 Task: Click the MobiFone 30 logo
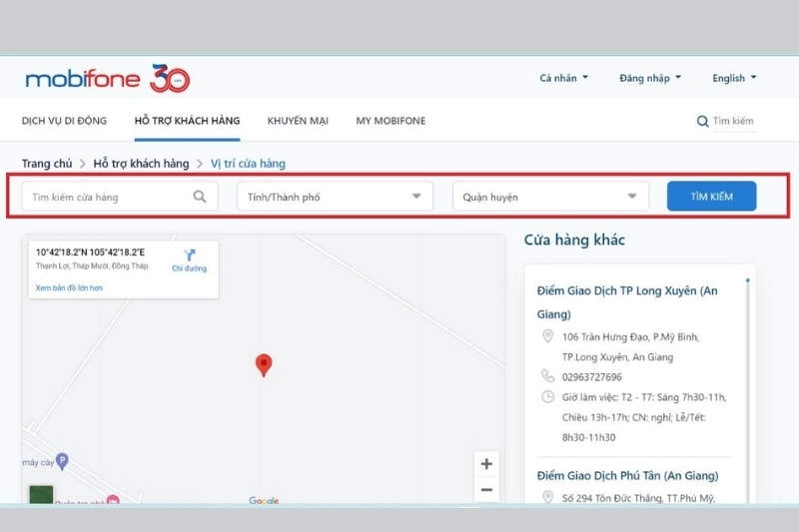108,79
